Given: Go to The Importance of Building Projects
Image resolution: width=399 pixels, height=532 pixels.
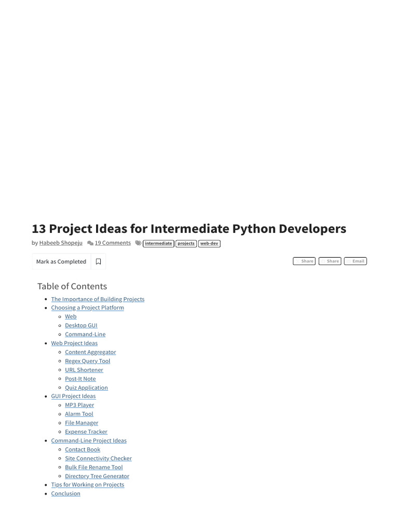Looking at the screenshot, I should (x=98, y=299).
